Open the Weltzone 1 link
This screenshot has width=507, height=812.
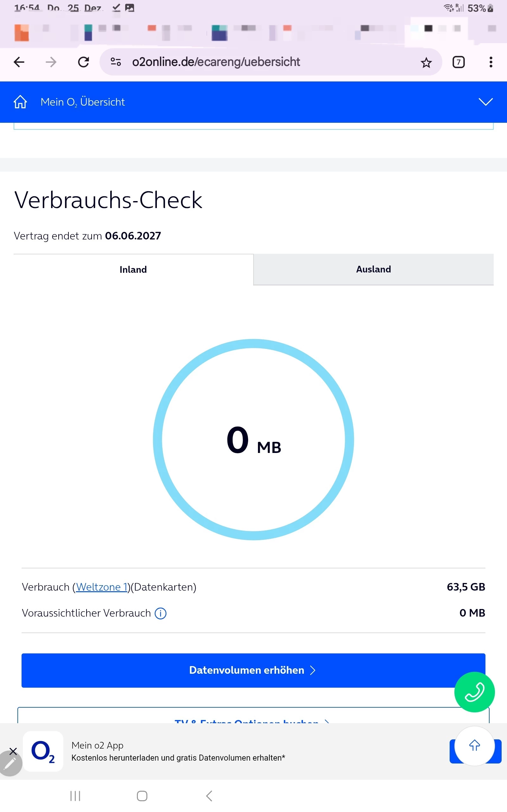pos(102,587)
